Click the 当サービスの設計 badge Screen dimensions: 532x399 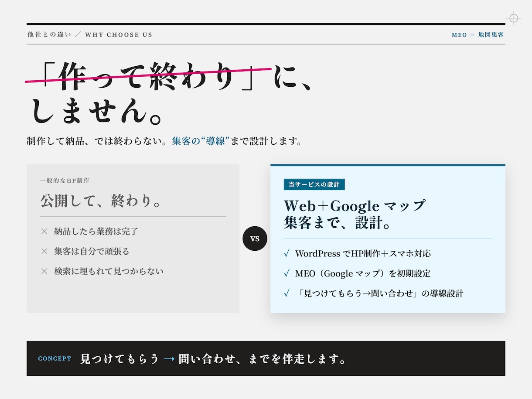[x=314, y=184]
